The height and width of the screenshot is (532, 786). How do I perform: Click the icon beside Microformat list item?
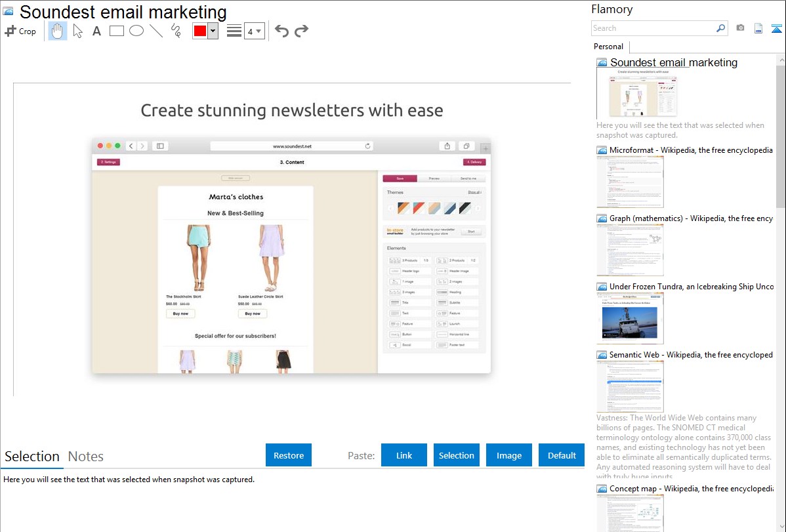(602, 150)
